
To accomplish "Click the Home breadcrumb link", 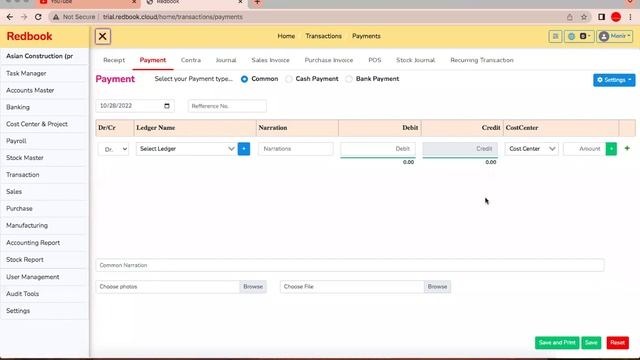I will [x=286, y=36].
